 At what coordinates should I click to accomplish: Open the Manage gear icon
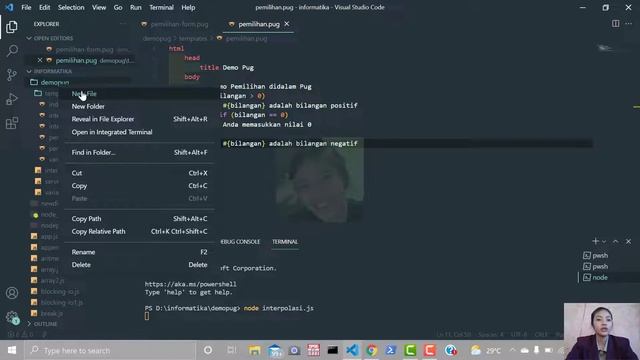pos(12,317)
